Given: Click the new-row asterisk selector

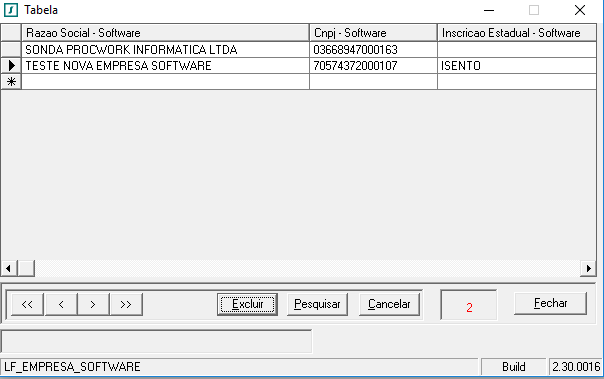Looking at the screenshot, I should pyautogui.click(x=11, y=82).
